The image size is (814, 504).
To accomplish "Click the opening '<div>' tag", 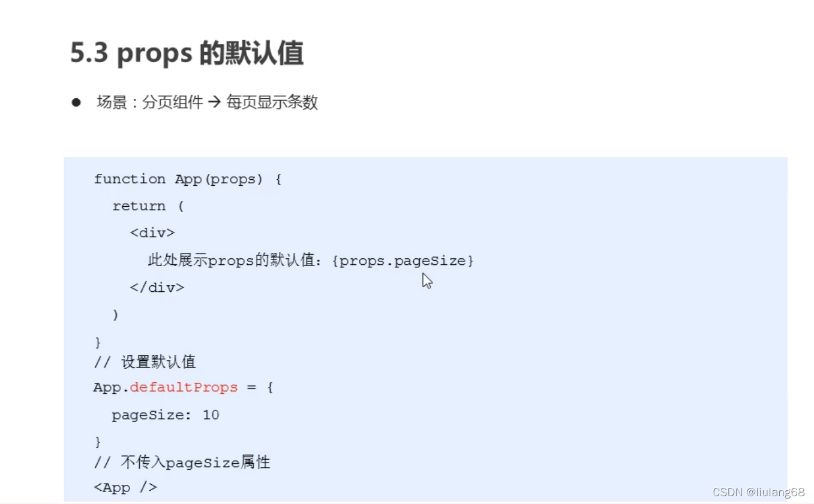I will coord(152,233).
